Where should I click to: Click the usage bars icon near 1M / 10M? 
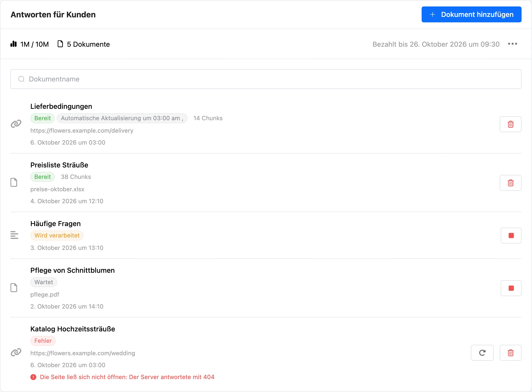[13, 44]
